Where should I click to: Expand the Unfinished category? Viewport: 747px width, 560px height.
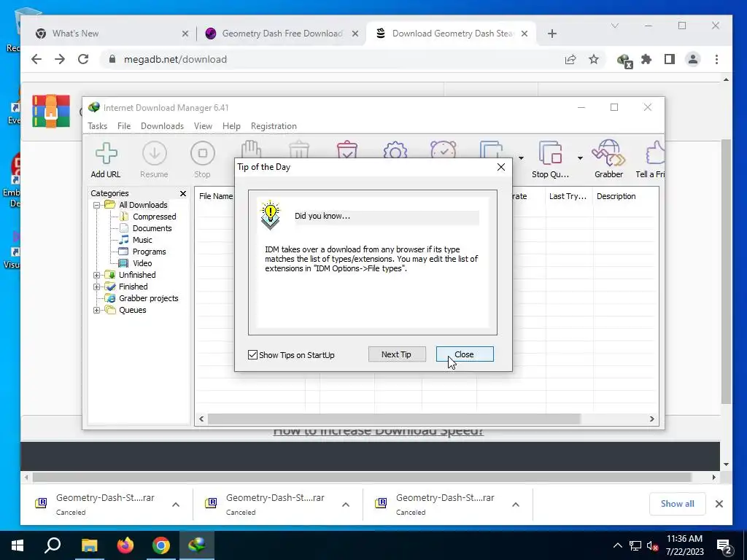[97, 275]
